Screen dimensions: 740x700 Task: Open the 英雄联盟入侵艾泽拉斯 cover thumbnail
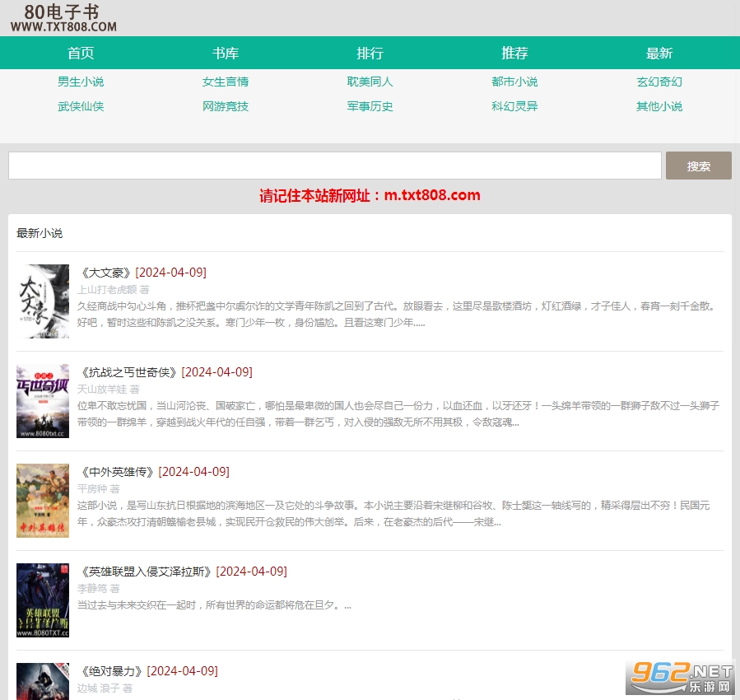pos(43,600)
